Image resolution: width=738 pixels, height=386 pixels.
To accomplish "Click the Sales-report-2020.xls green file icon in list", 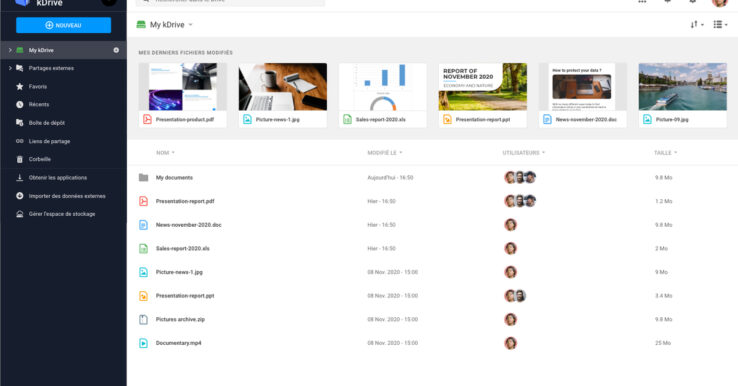I will point(144,249).
